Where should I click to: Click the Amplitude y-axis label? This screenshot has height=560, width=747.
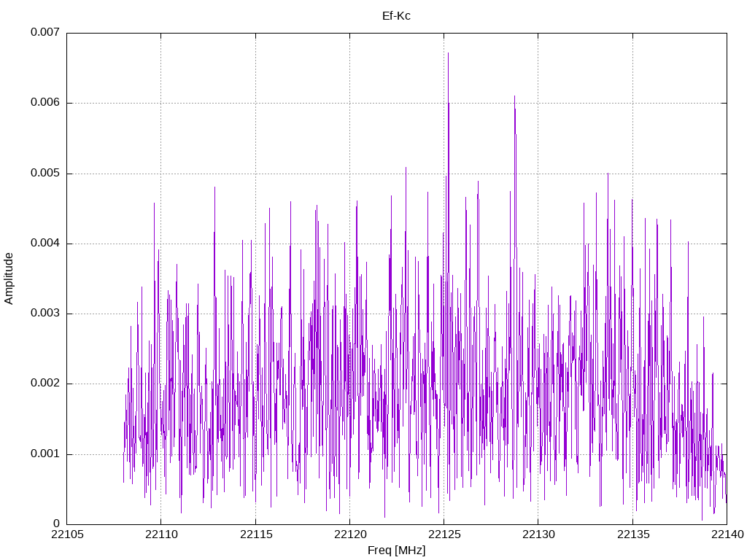point(9,279)
